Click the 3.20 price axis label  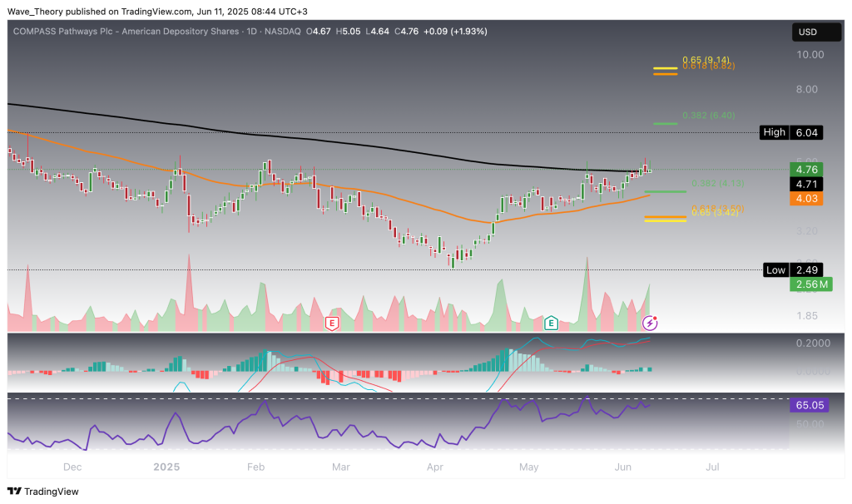point(807,231)
